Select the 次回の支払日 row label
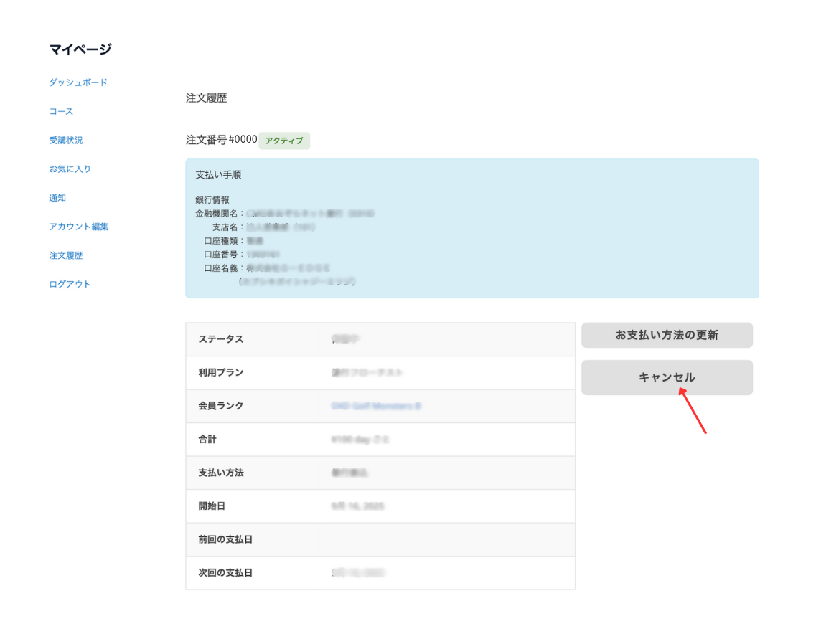This screenshot has width=821, height=644. [225, 572]
